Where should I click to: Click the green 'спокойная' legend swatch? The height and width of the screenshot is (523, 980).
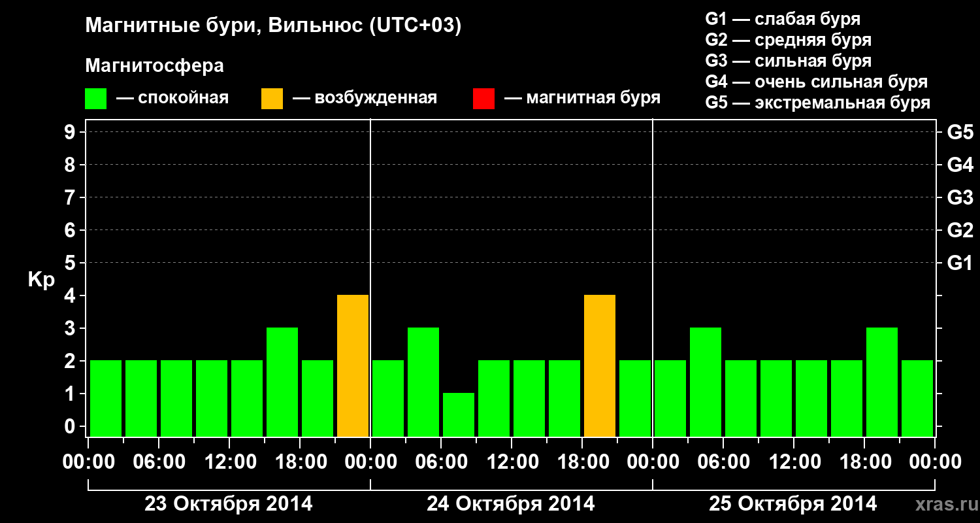[x=95, y=99]
